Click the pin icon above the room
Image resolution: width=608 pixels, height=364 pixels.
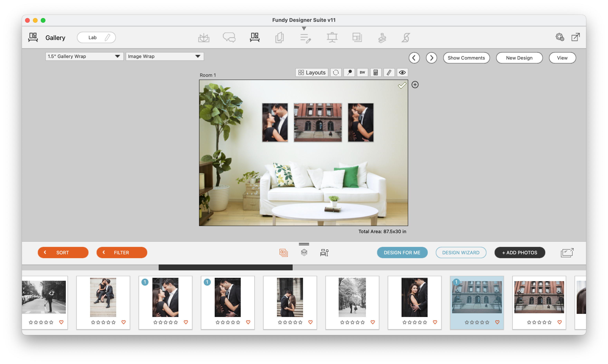(x=349, y=72)
